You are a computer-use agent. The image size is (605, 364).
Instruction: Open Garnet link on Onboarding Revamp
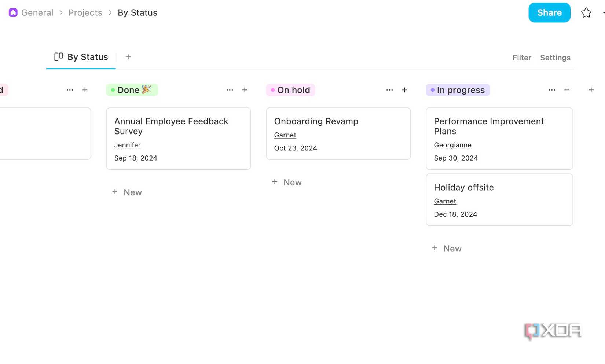285,135
